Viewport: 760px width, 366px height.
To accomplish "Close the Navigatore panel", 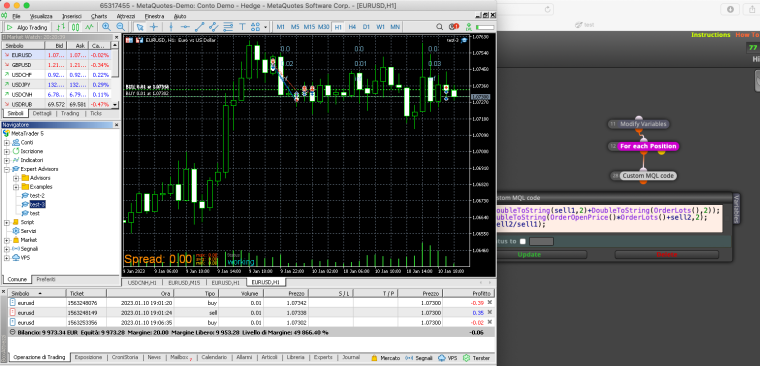I will point(116,125).
